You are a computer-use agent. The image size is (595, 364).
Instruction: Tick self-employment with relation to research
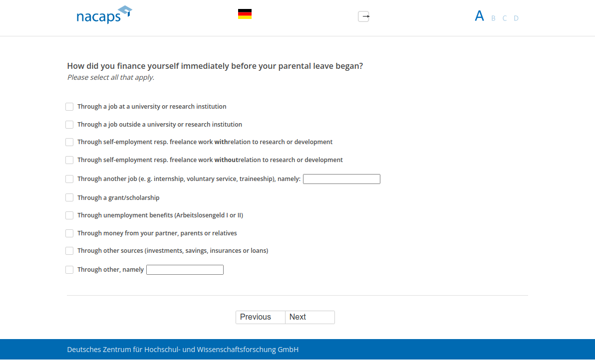pyautogui.click(x=69, y=142)
